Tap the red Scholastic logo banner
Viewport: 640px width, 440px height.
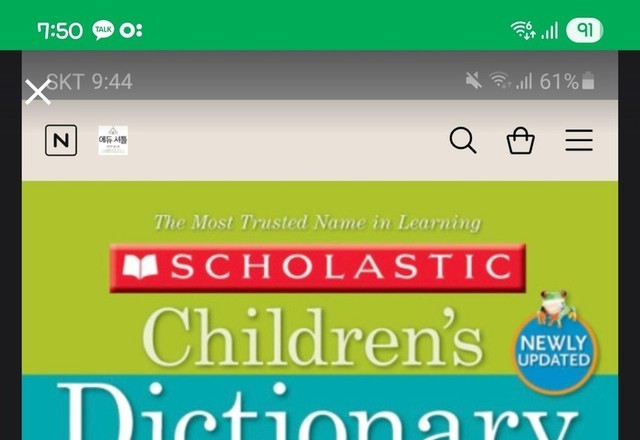click(x=318, y=268)
